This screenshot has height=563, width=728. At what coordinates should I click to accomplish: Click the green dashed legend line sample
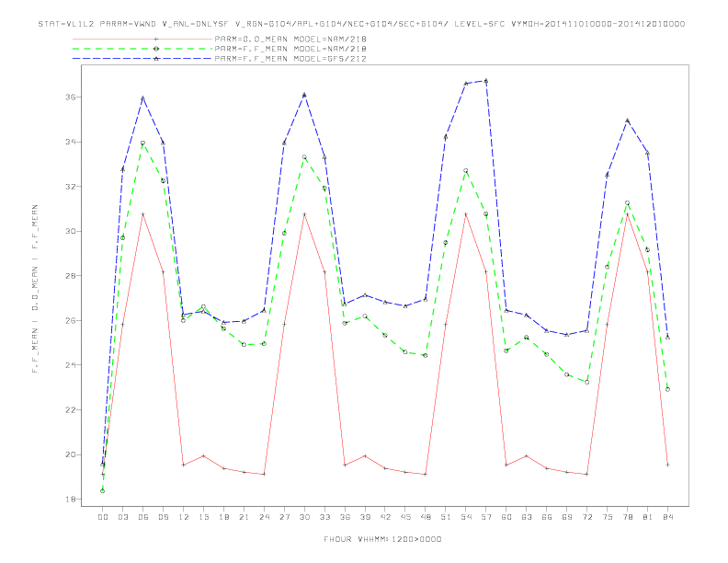point(142,49)
